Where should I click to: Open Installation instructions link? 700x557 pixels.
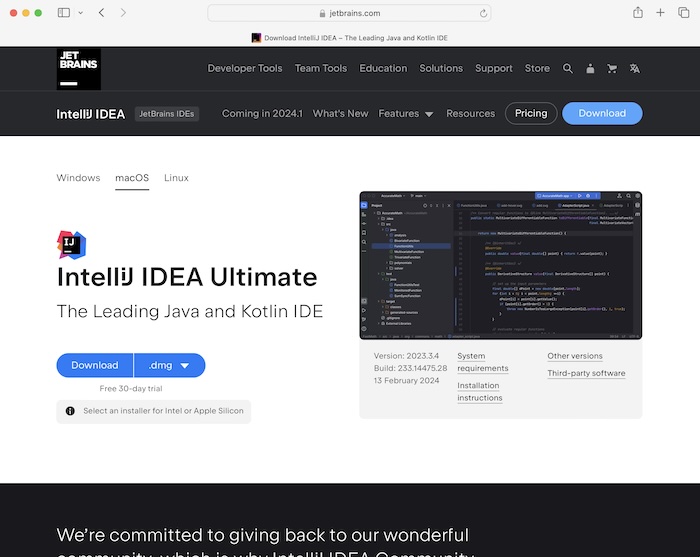[479, 391]
